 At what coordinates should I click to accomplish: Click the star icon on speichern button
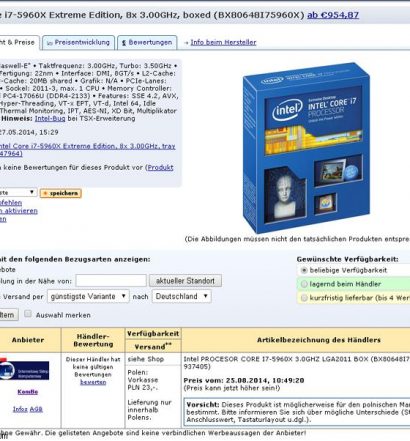pos(44,193)
